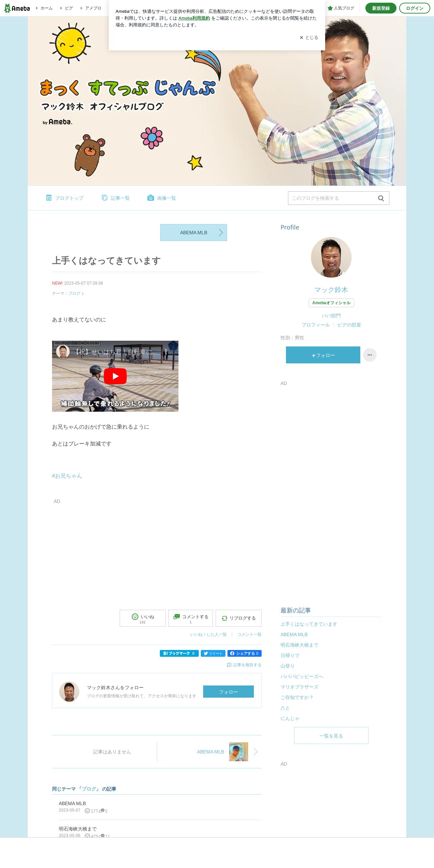Open the #お兄ちゃん hashtag link

click(67, 476)
